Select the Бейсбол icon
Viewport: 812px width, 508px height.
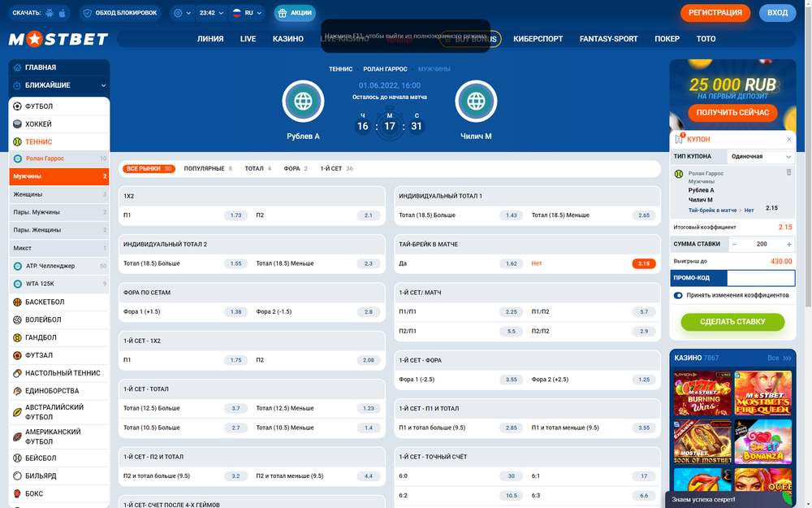pos(17,458)
